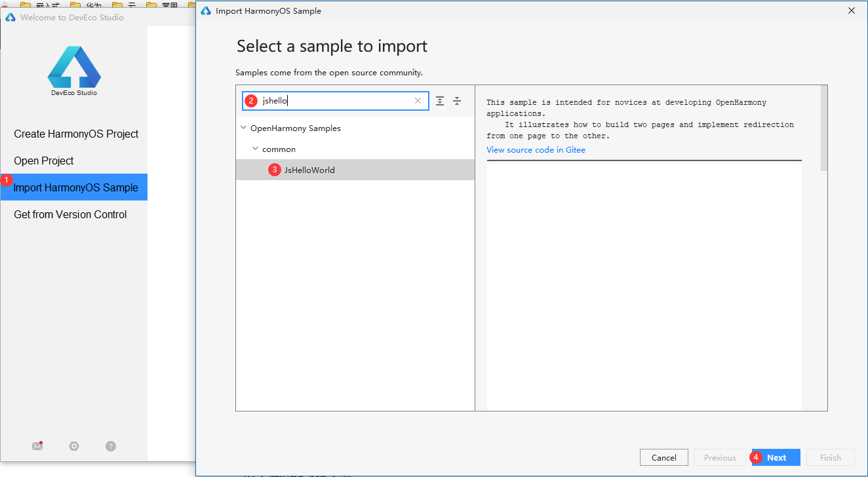
Task: Click the disabled Finish button
Action: pos(831,457)
